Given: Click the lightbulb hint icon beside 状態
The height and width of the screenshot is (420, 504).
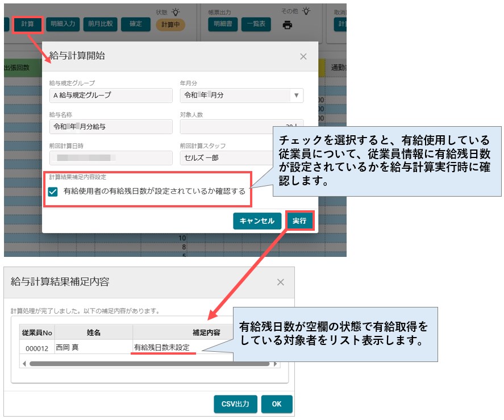Looking at the screenshot, I should pos(176,13).
